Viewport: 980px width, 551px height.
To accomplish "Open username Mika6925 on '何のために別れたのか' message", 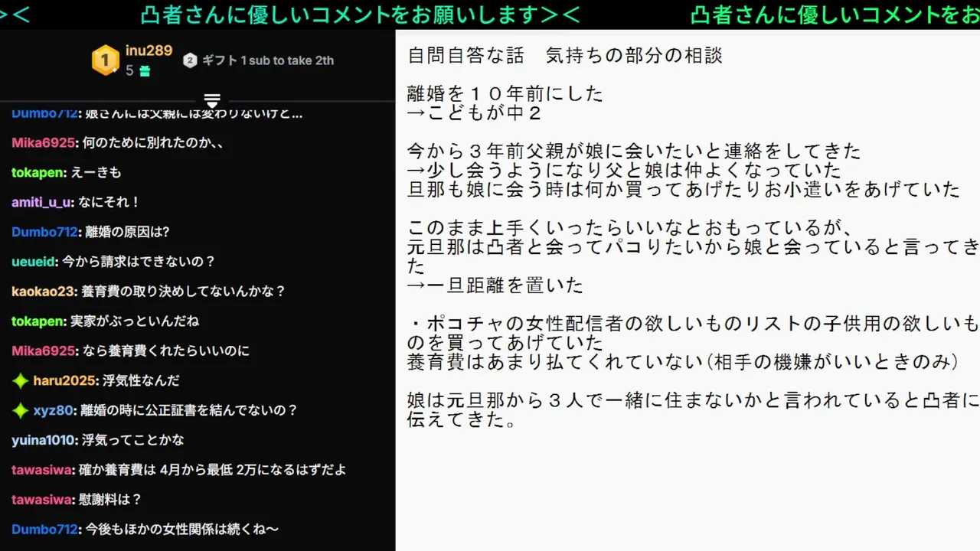I will (x=44, y=143).
